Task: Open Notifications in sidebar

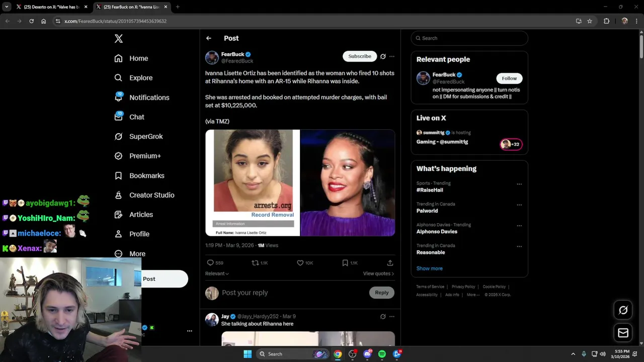Action: pyautogui.click(x=142, y=97)
